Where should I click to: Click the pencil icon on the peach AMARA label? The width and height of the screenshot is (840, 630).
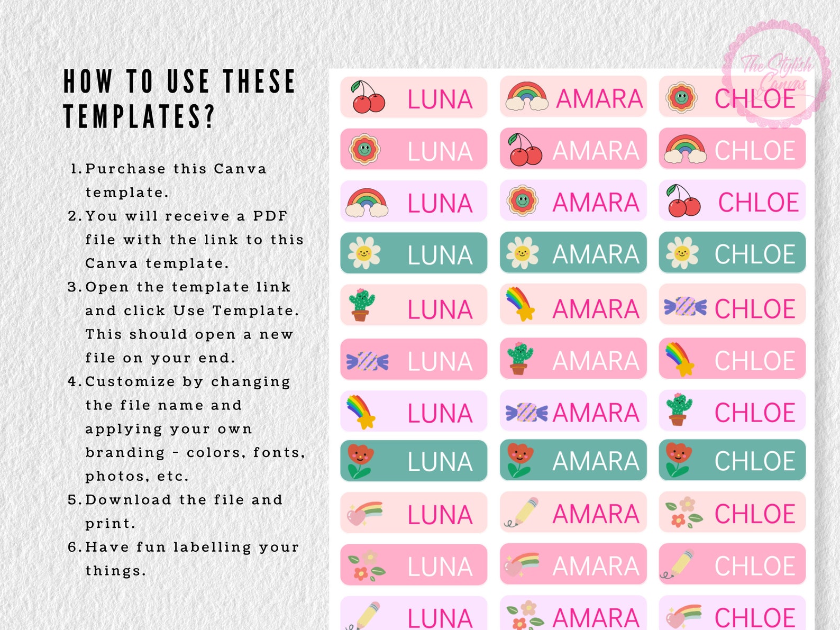coord(522,513)
